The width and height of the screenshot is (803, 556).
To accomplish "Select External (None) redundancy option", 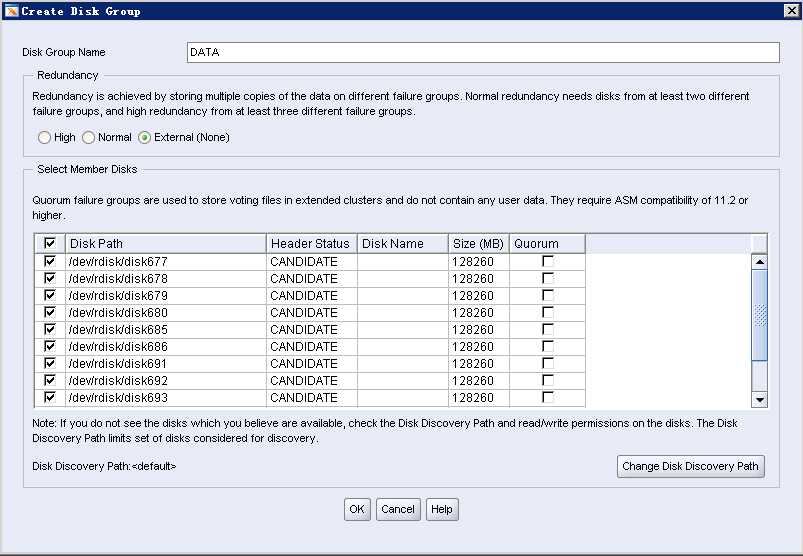I will (x=144, y=137).
